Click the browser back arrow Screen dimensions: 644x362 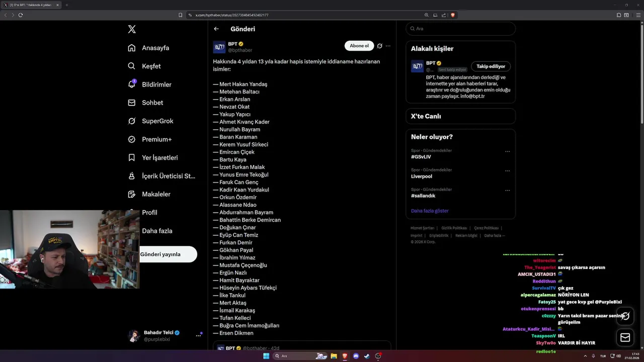[6, 15]
